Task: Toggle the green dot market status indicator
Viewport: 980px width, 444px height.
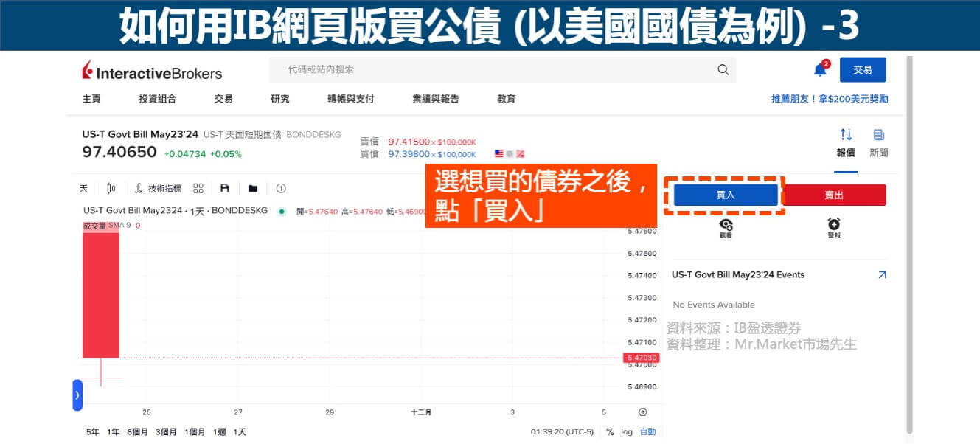Action: click(x=281, y=211)
